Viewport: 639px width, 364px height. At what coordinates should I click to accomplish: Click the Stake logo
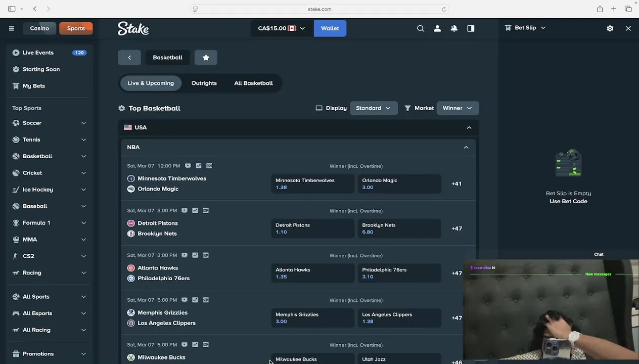pos(133,28)
